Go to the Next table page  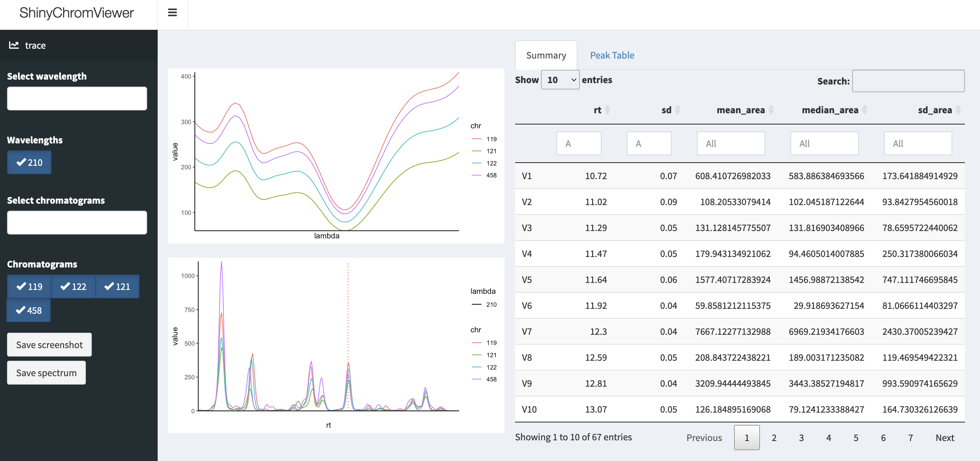[x=945, y=438]
